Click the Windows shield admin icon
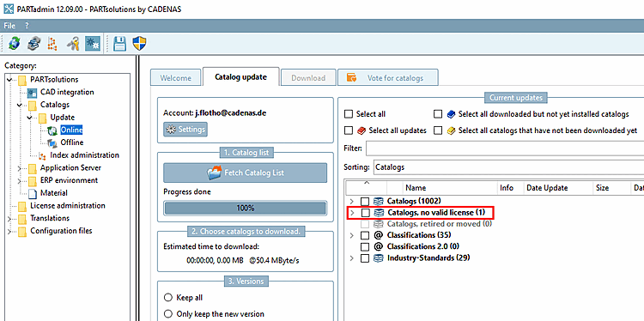The height and width of the screenshot is (321, 644). 139,43
